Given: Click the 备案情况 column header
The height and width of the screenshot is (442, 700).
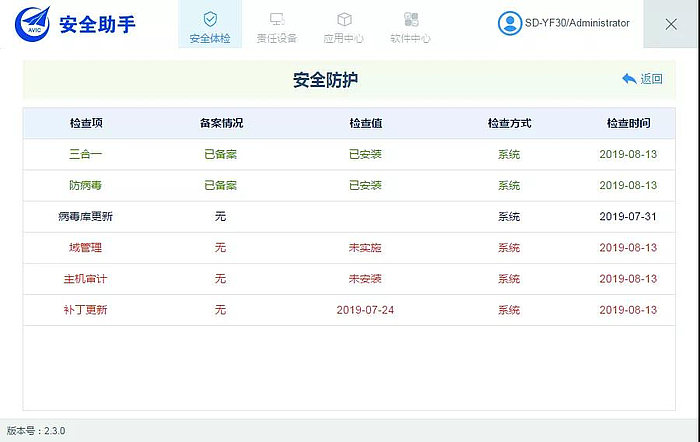Looking at the screenshot, I should 221,123.
